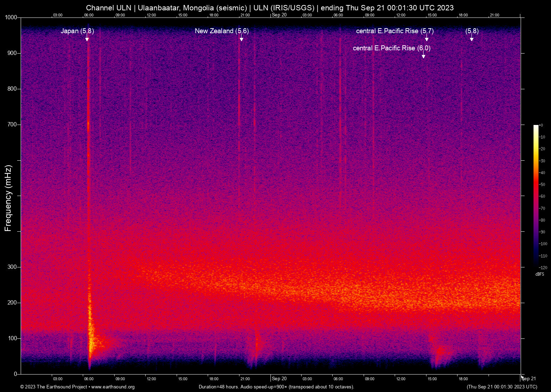Toggle the Sep 21 marker at bottom right
551x392 pixels.
(x=528, y=379)
